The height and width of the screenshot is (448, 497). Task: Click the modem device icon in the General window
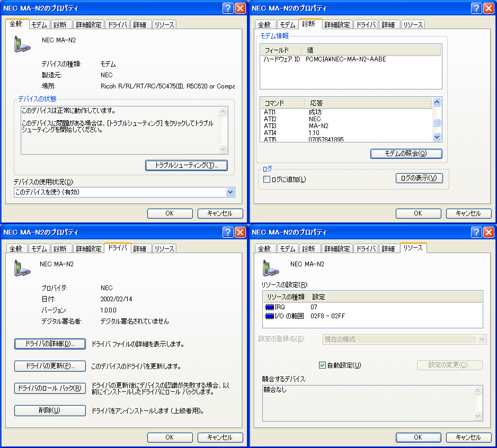[22, 44]
